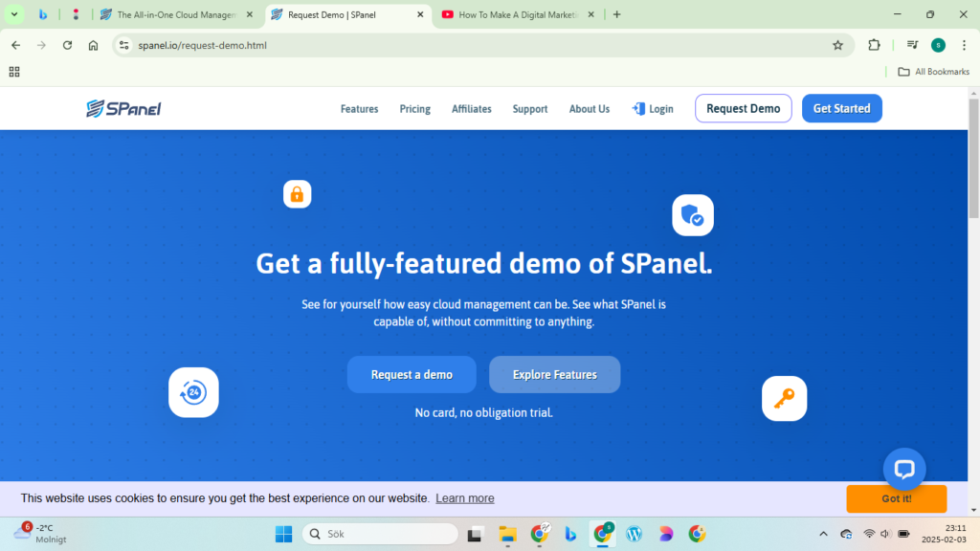Viewport: 980px width, 551px height.
Task: Open the About Us page
Action: [x=590, y=109]
